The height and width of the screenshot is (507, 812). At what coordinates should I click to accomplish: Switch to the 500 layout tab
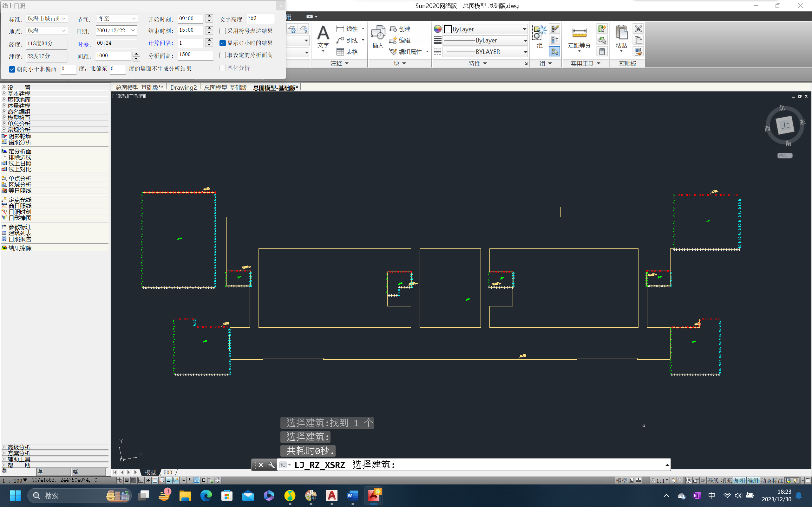168,472
